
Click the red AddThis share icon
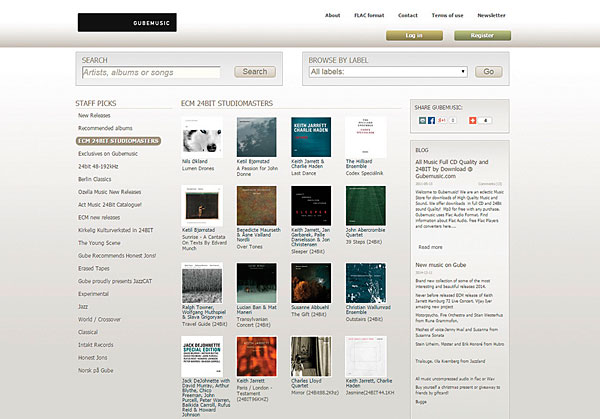click(x=473, y=121)
